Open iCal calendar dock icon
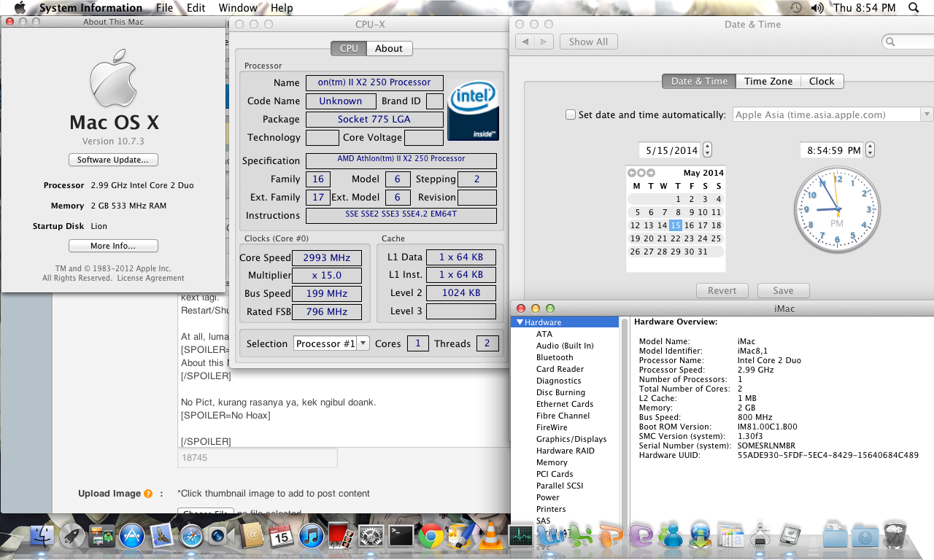 (x=281, y=537)
